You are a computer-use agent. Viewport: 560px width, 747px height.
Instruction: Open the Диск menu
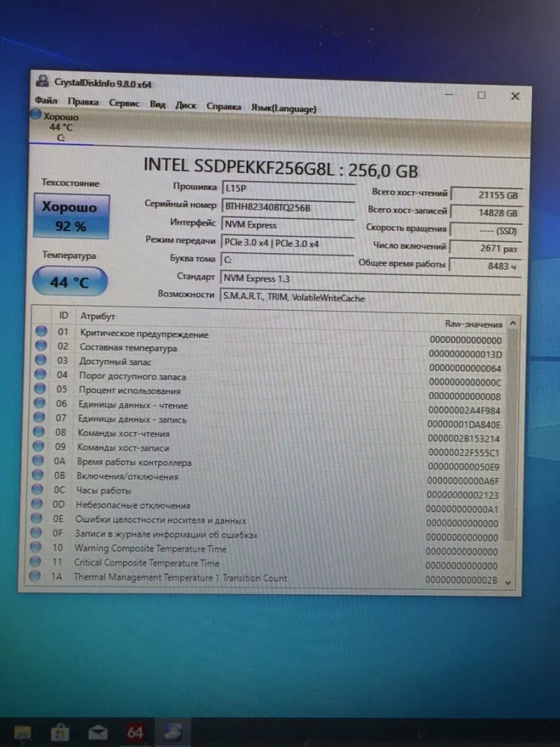(185, 105)
